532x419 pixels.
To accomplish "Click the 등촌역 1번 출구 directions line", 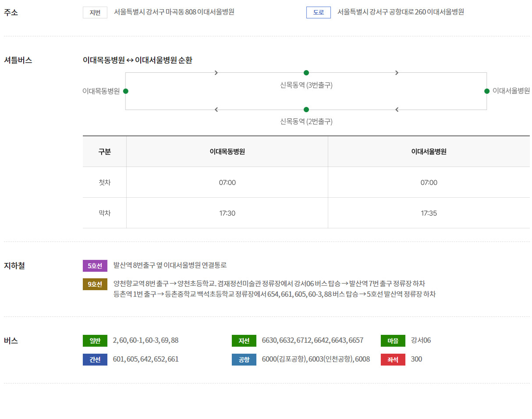I will click(274, 294).
